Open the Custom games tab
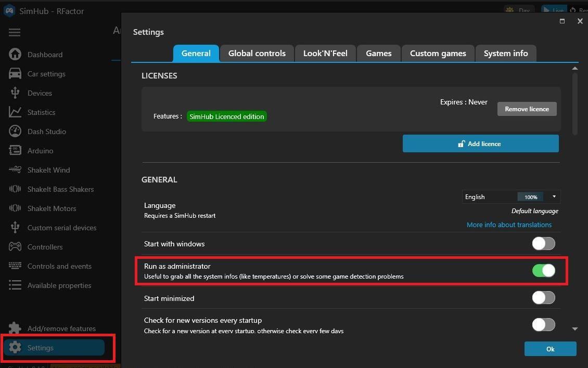The height and width of the screenshot is (368, 588). [x=438, y=53]
